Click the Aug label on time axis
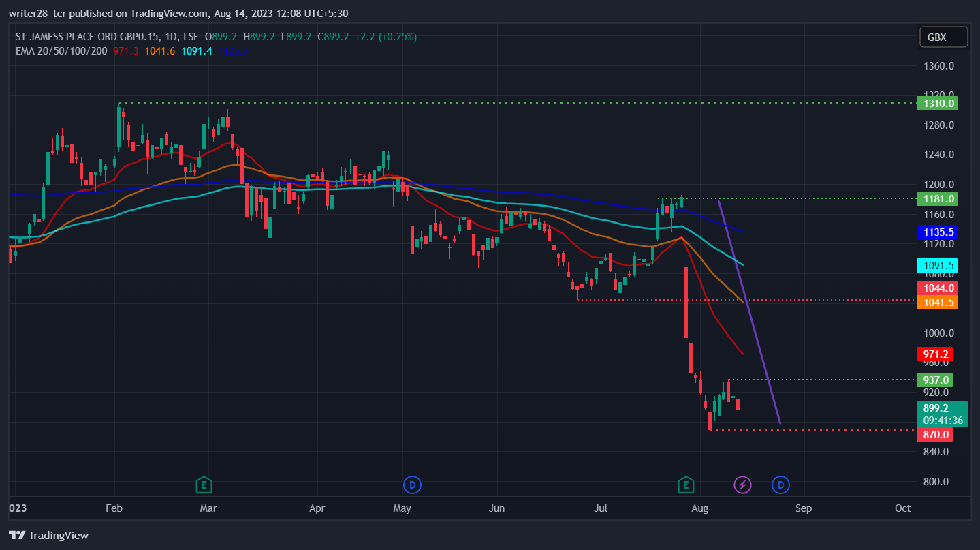Viewport: 980px width, 550px height. point(700,508)
